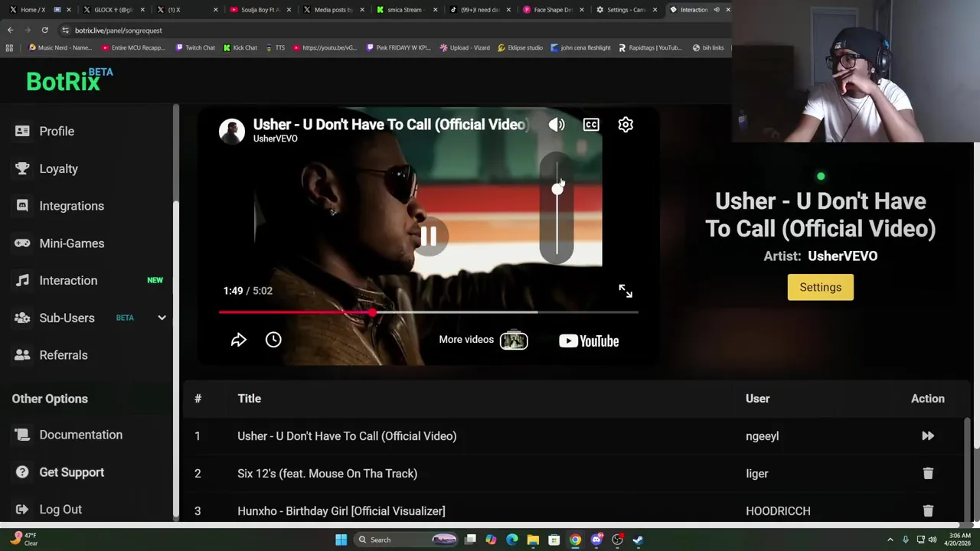The width and height of the screenshot is (980, 551).
Task: Open taskbar volume control
Action: coord(933,540)
